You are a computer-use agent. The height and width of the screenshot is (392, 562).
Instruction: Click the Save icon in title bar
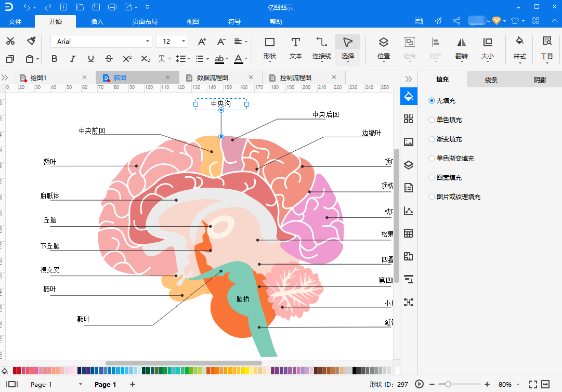tap(96, 7)
